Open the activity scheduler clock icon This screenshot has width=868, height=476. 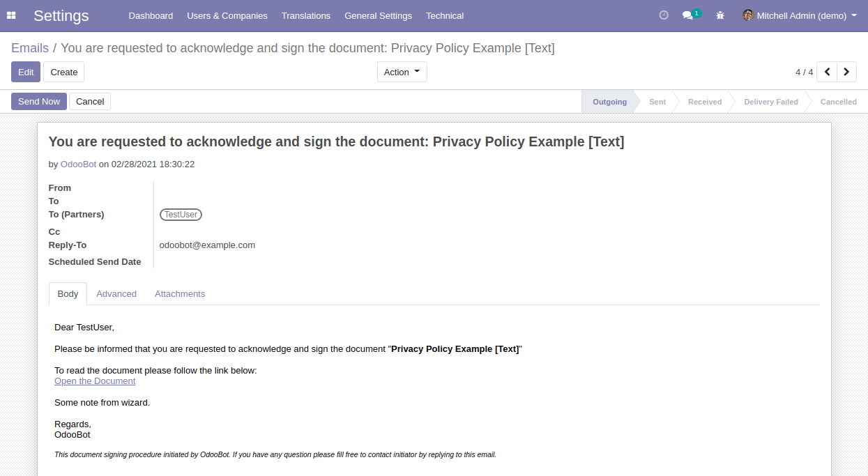(662, 15)
